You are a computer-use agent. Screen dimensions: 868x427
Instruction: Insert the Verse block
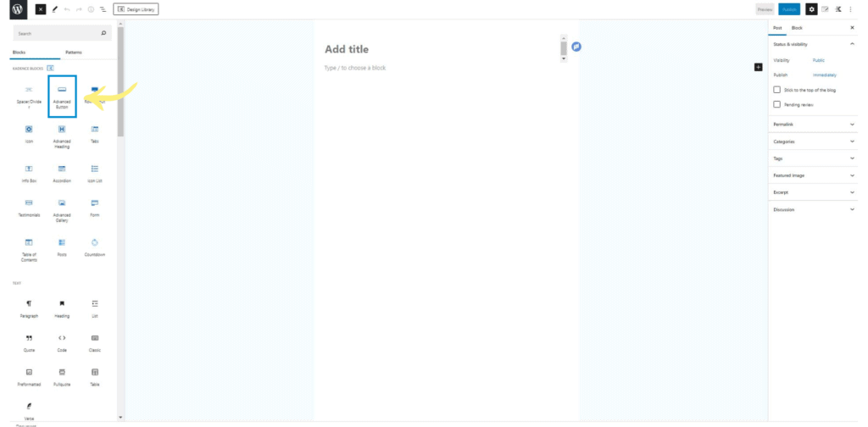(29, 411)
